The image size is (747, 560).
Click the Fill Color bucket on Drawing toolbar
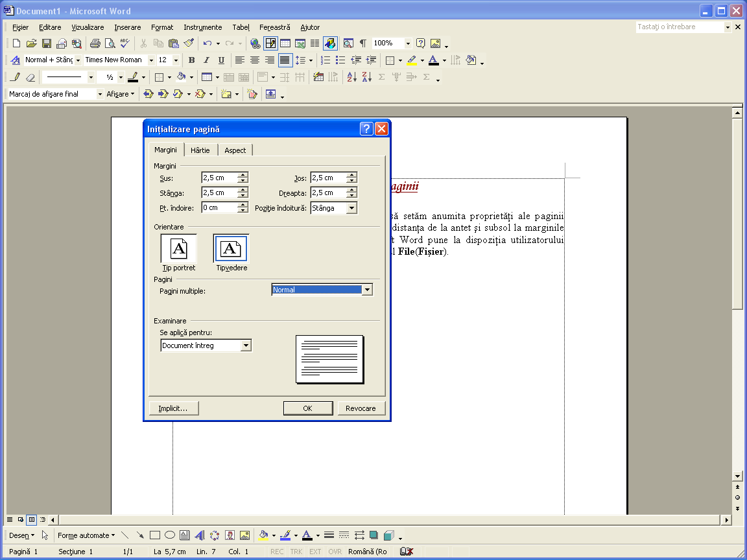click(x=263, y=535)
